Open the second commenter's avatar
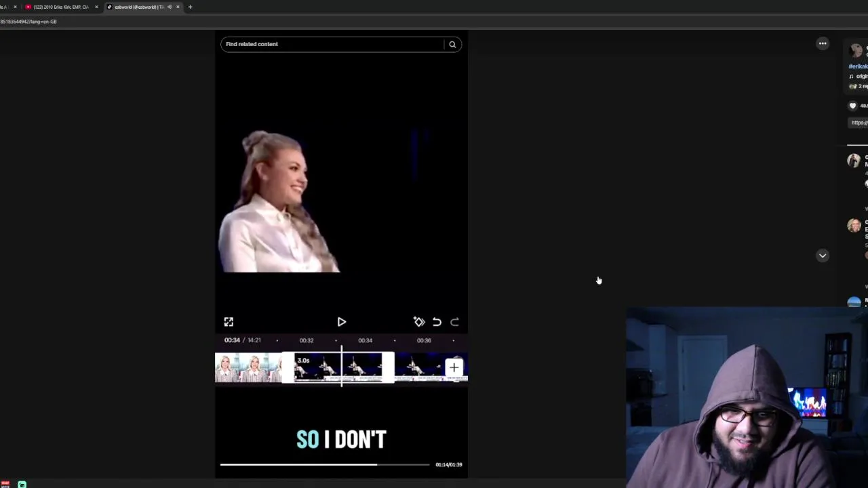The height and width of the screenshot is (488, 868). click(x=854, y=226)
